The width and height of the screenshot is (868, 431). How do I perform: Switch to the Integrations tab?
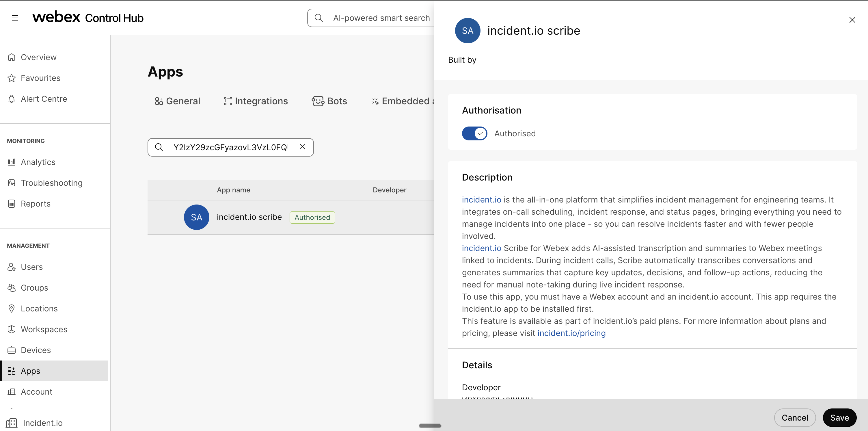tap(256, 101)
